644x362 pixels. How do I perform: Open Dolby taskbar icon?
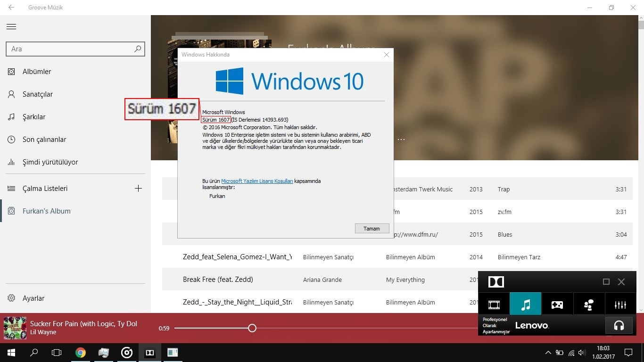click(x=150, y=353)
